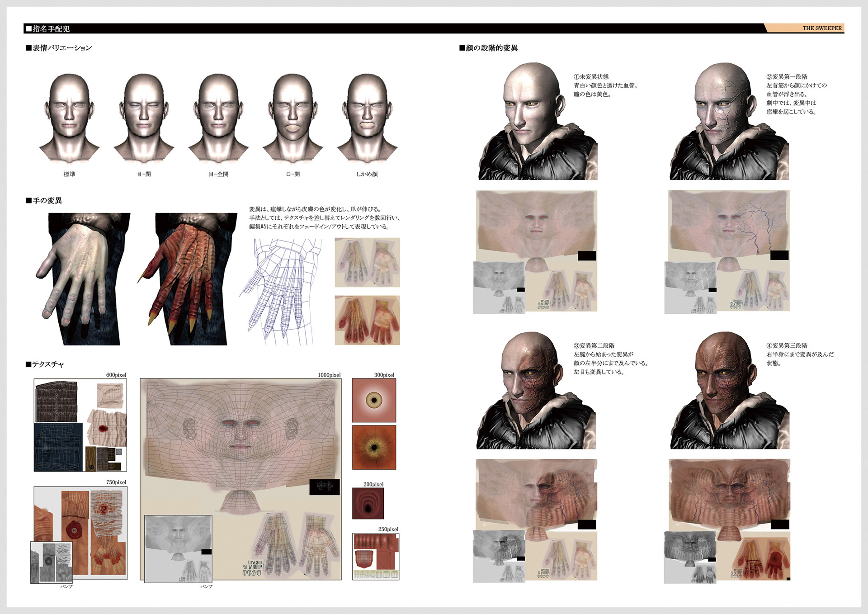Click the 目-全開 eyes wide open head

218,118
